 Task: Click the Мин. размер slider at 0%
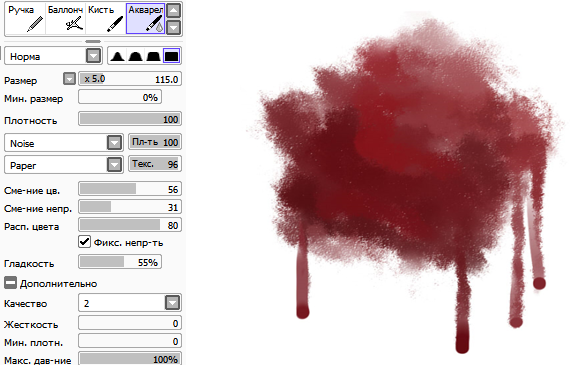pos(120,97)
